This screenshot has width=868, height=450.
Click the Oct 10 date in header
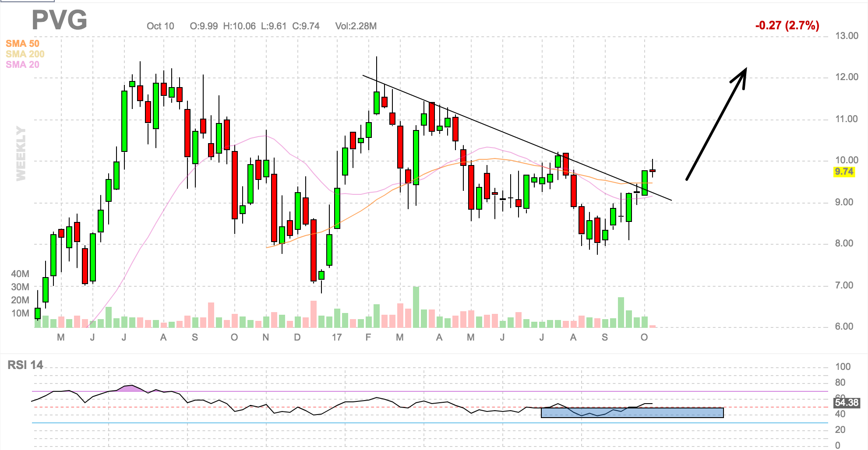(160, 26)
